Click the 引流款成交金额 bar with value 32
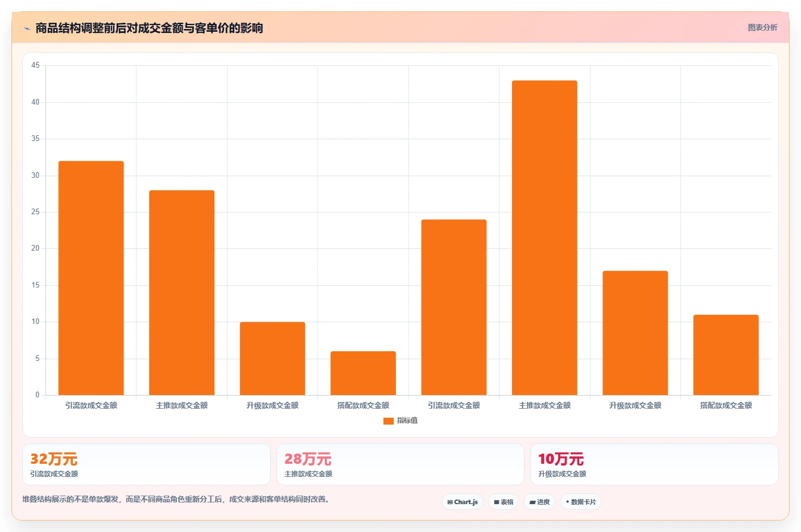 [91, 278]
